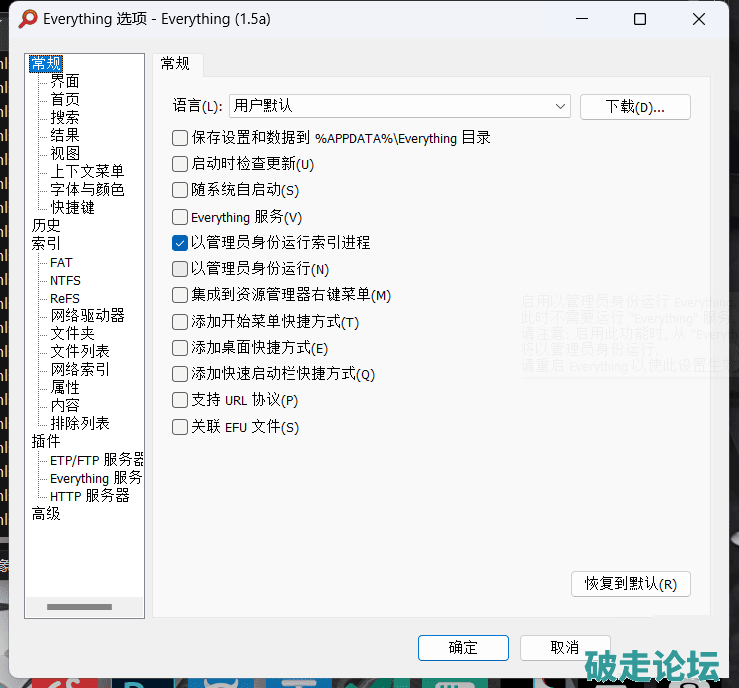The height and width of the screenshot is (688, 739).
Task: Open 排除列表 settings page
Action: click(80, 424)
